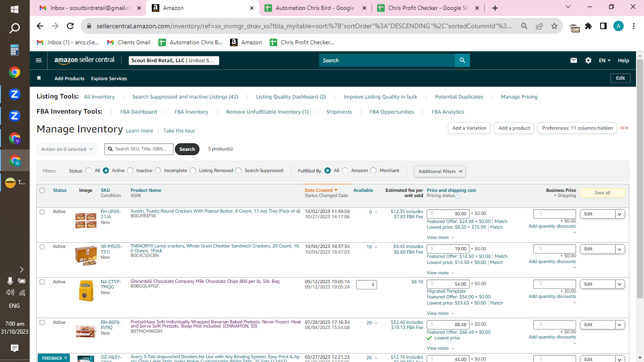Screen dimensions: 644x362
Task: Open the first Zoom icon in taskbar
Action: (x=15, y=94)
